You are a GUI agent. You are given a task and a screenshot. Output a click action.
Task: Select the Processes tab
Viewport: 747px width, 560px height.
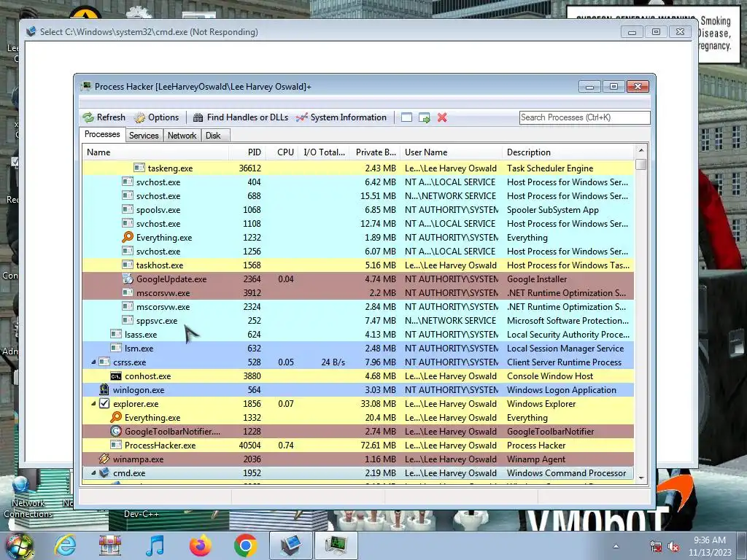(102, 135)
